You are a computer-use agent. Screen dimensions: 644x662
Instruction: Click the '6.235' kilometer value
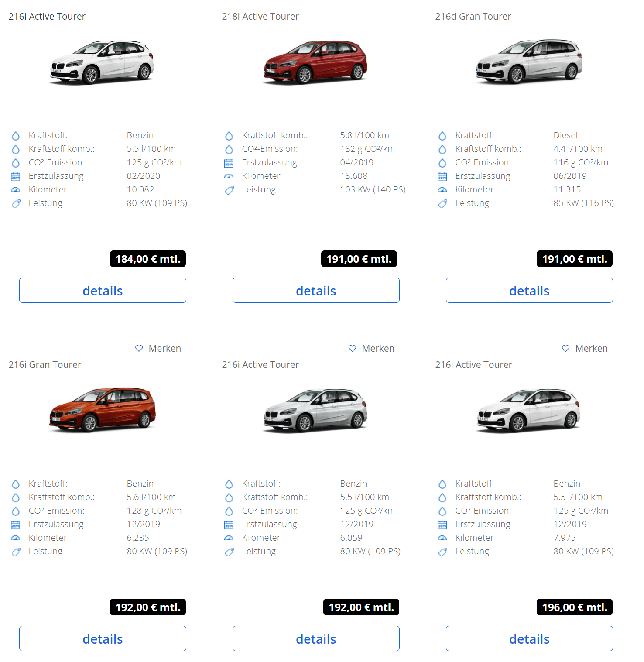tap(138, 538)
